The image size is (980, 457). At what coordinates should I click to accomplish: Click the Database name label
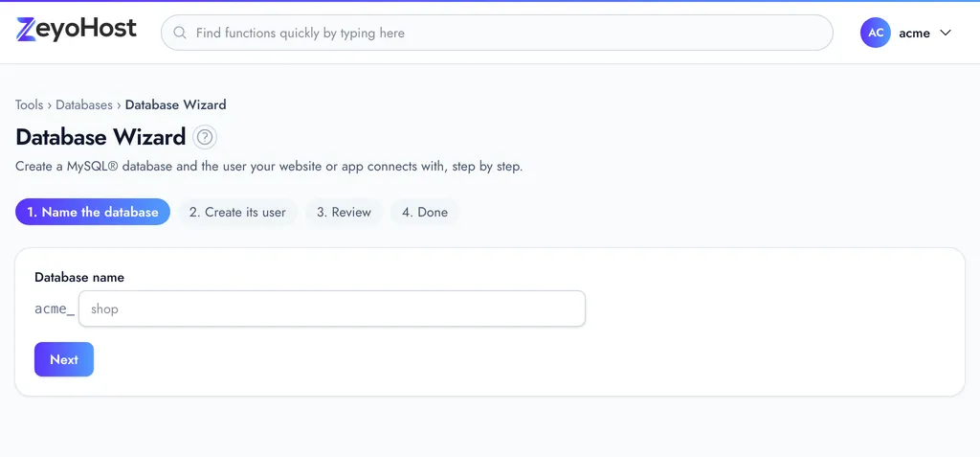pos(79,277)
